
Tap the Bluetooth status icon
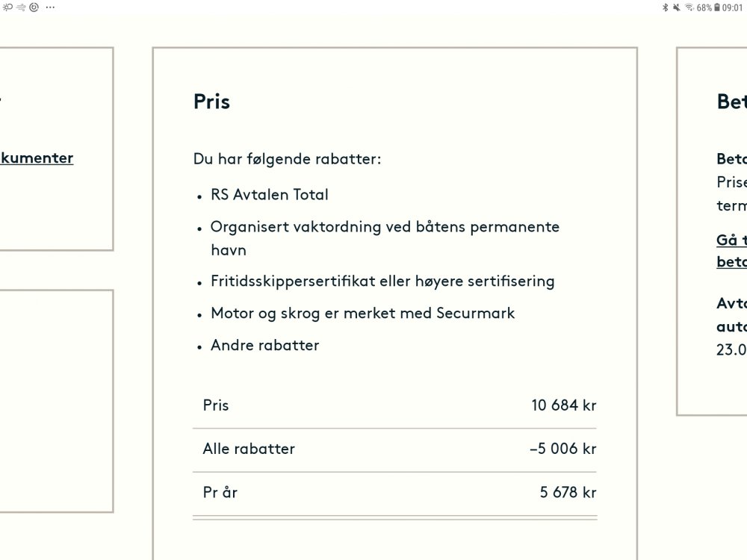coord(665,7)
